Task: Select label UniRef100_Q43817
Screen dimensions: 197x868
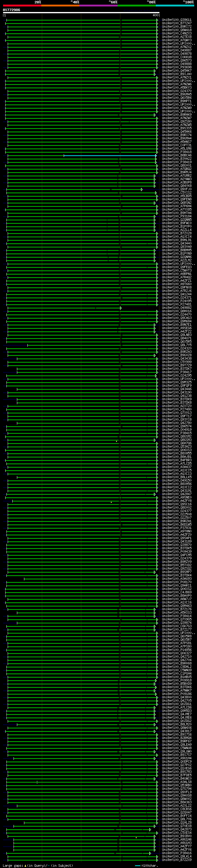Action: coord(177,731)
